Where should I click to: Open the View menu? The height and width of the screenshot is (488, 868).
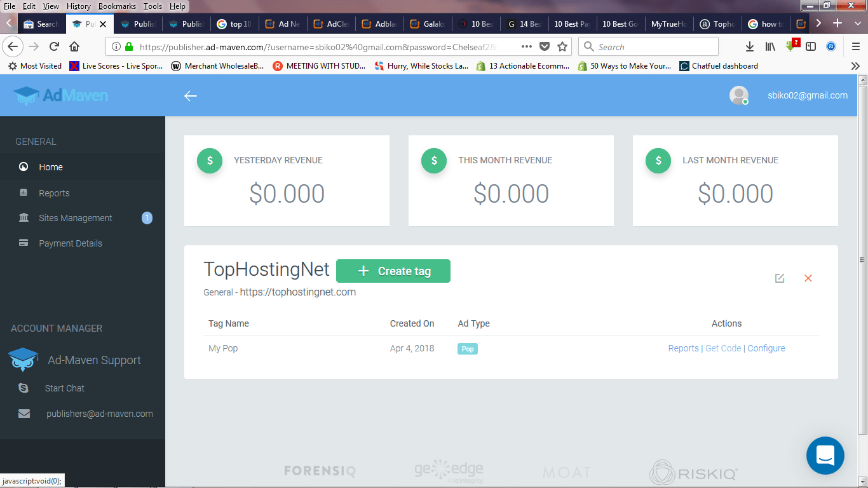pyautogui.click(x=51, y=6)
